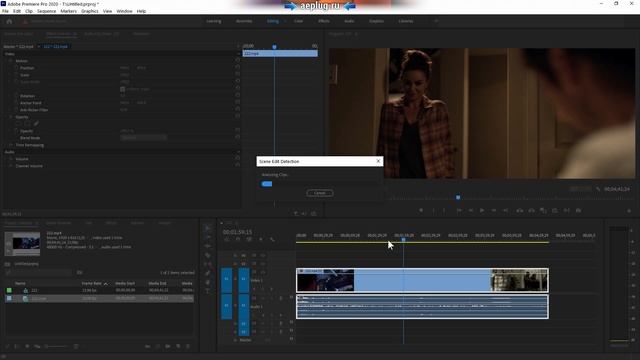The height and width of the screenshot is (360, 640).
Task: Select the 222.mp4 video clip in timeline
Action: (x=422, y=280)
